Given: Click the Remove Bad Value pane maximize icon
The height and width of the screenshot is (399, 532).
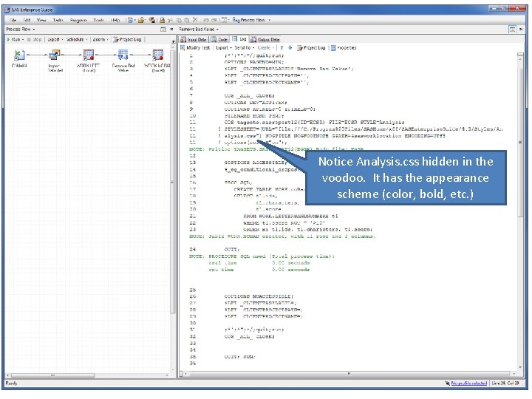Looking at the screenshot, I should click(x=512, y=30).
